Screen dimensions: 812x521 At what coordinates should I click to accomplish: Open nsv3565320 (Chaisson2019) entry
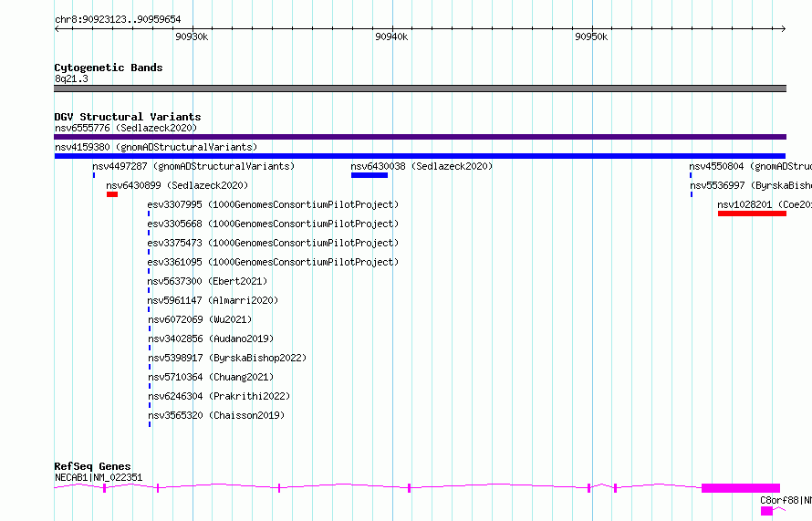click(x=216, y=415)
